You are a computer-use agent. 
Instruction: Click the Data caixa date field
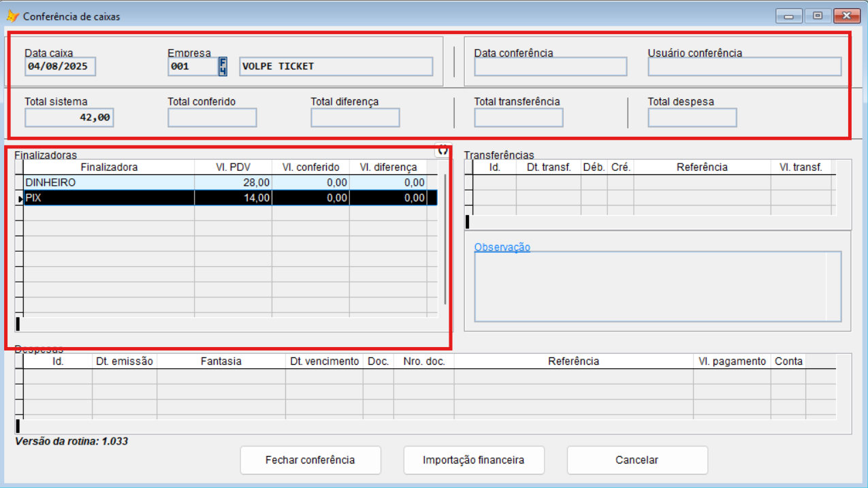(61, 66)
